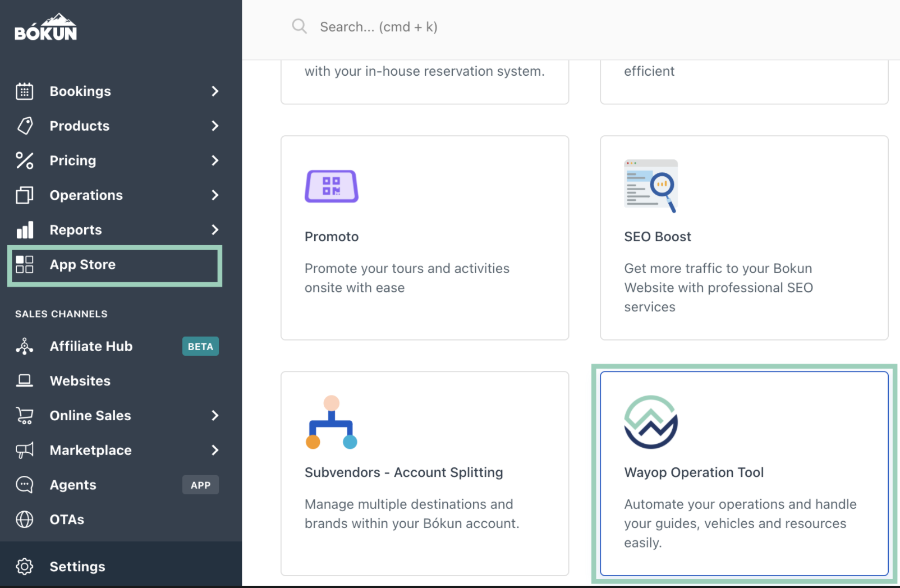This screenshot has height=588, width=900.
Task: Expand the Online Sales chevron
Action: (x=215, y=416)
